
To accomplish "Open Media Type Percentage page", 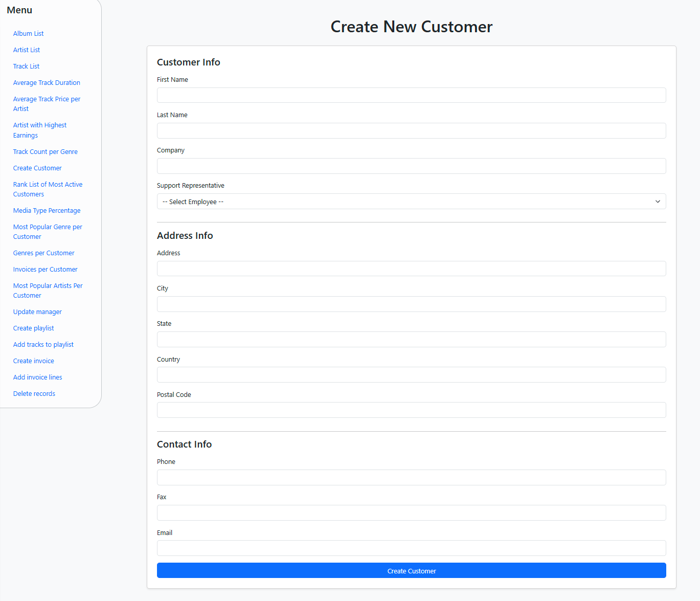I will (47, 211).
